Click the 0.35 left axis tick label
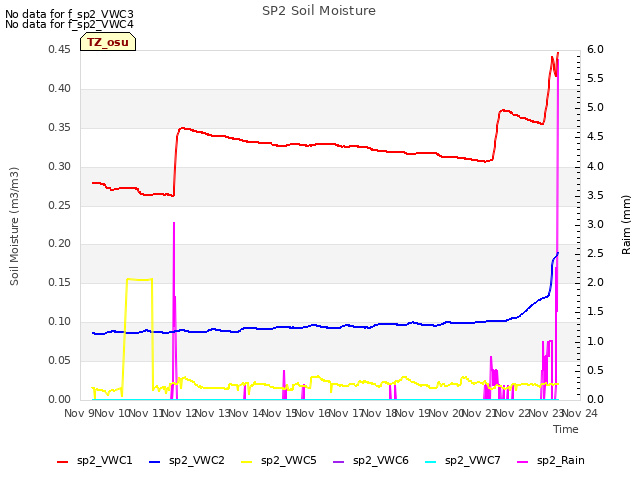The width and height of the screenshot is (640, 480). pos(60,128)
